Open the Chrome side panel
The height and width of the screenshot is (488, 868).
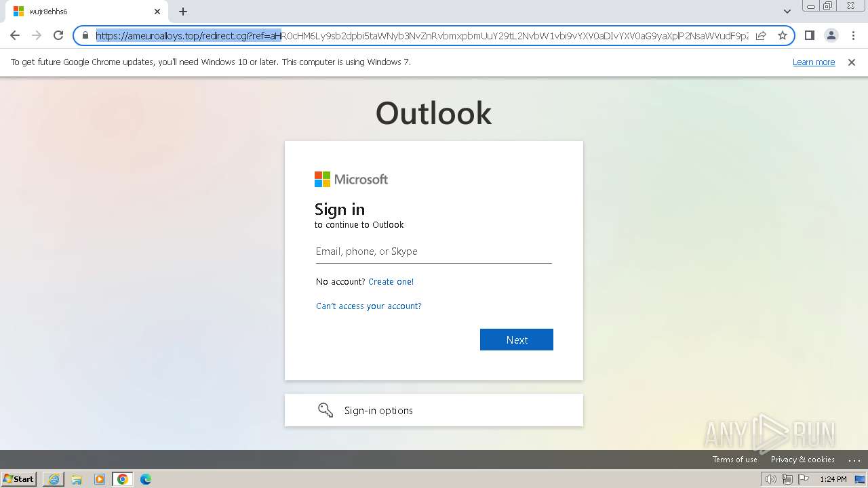[809, 35]
